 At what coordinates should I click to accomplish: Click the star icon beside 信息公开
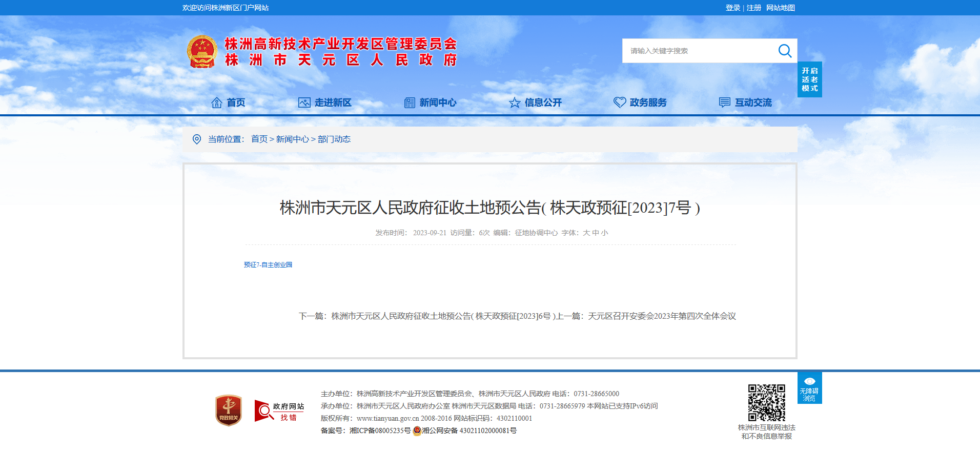[515, 103]
